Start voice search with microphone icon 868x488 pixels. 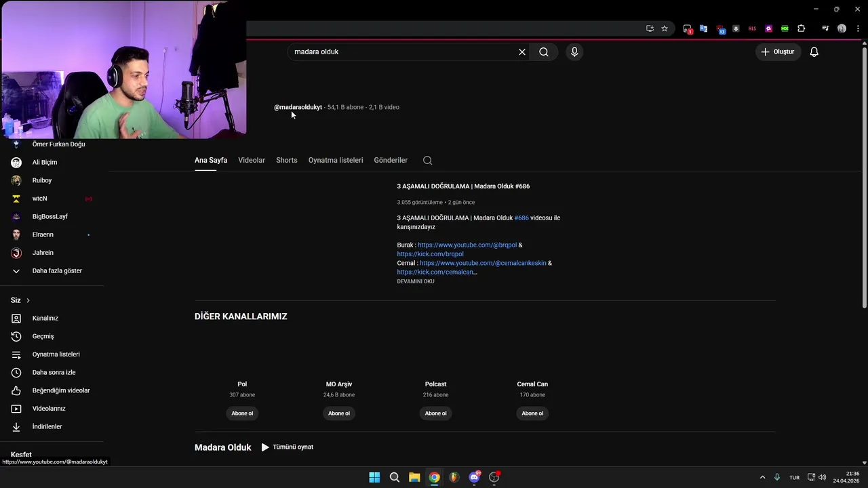[x=574, y=52]
